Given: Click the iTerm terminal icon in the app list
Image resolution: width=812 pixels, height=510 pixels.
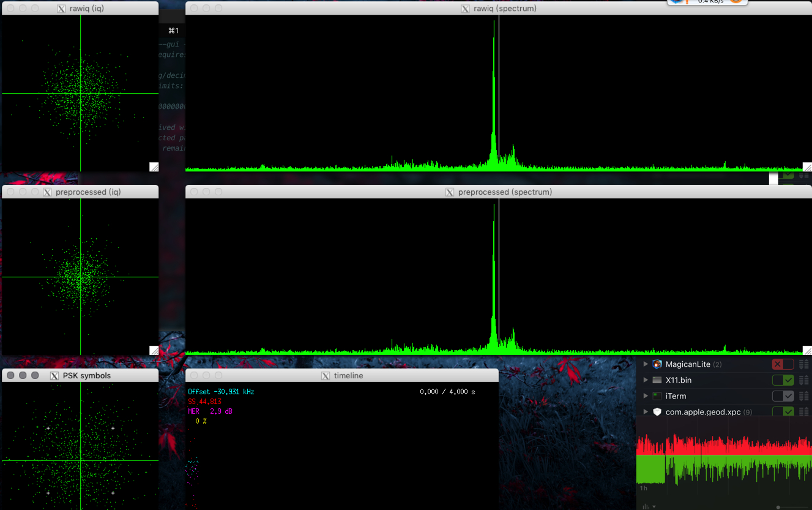Looking at the screenshot, I should coord(657,396).
